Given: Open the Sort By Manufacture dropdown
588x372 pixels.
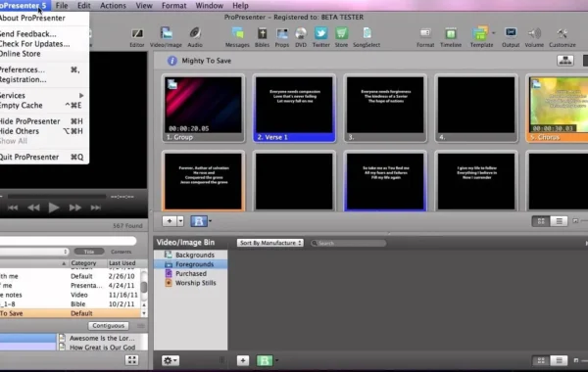Looking at the screenshot, I should point(270,243).
